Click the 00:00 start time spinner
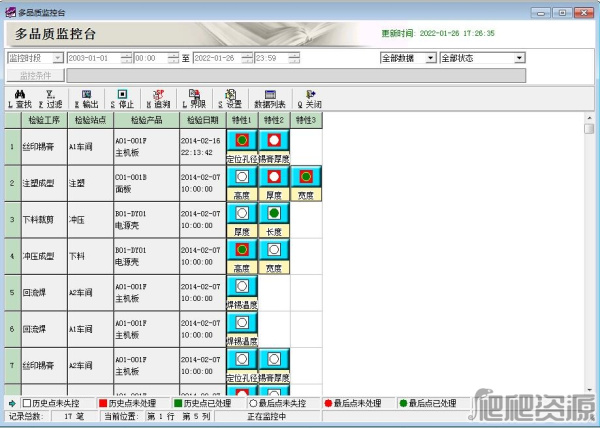The image size is (600, 428). [173, 58]
